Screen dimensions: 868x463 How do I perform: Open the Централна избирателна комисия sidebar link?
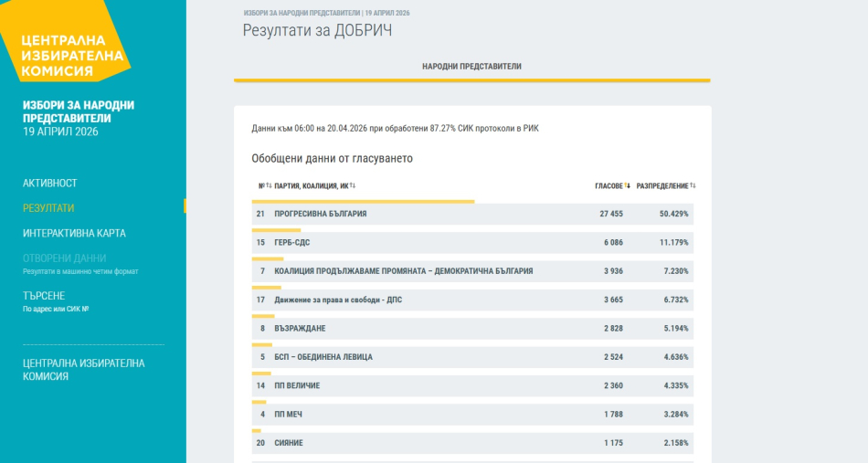(83, 369)
